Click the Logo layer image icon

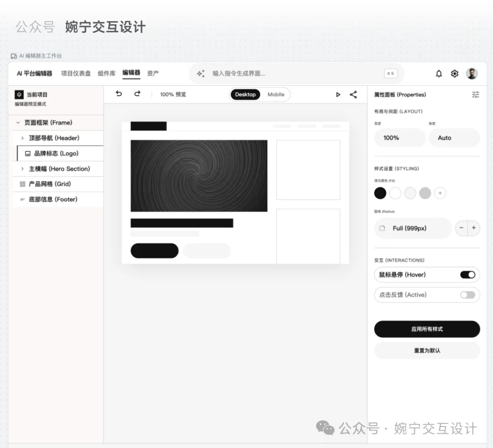(28, 153)
